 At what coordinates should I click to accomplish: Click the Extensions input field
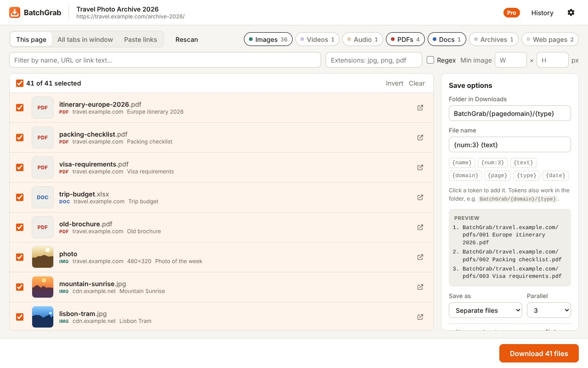[x=374, y=60]
